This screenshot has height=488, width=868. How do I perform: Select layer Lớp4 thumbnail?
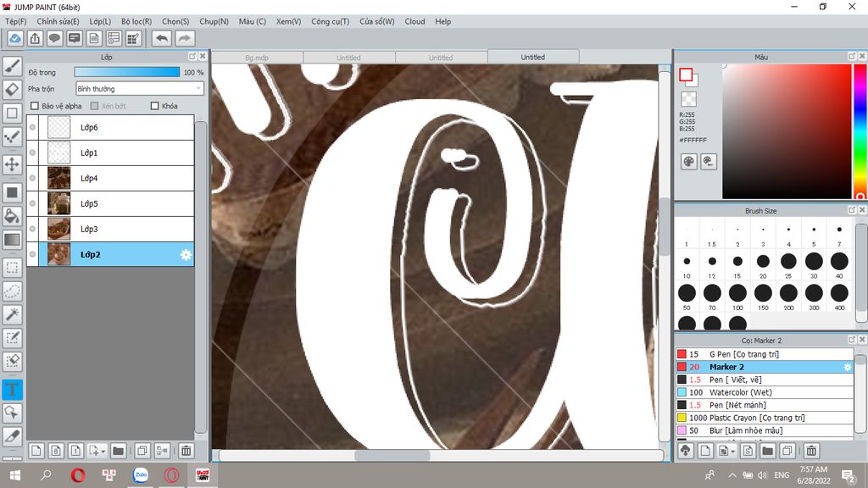(x=58, y=178)
